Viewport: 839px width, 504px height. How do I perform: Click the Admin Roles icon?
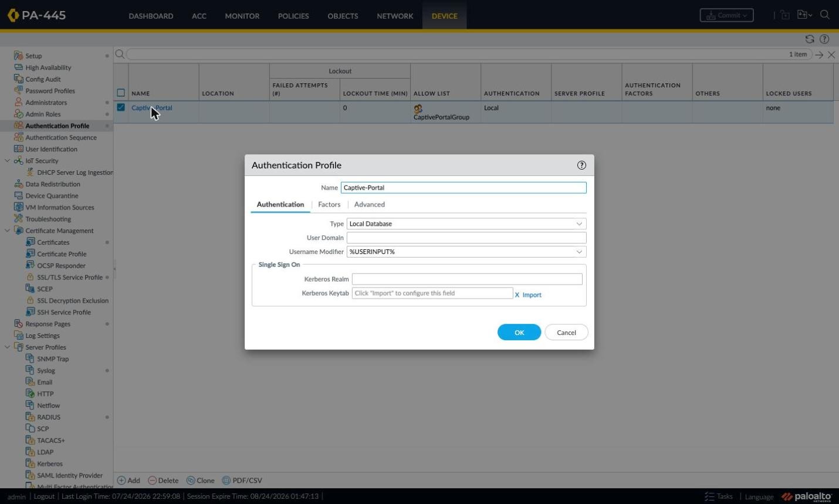point(18,114)
